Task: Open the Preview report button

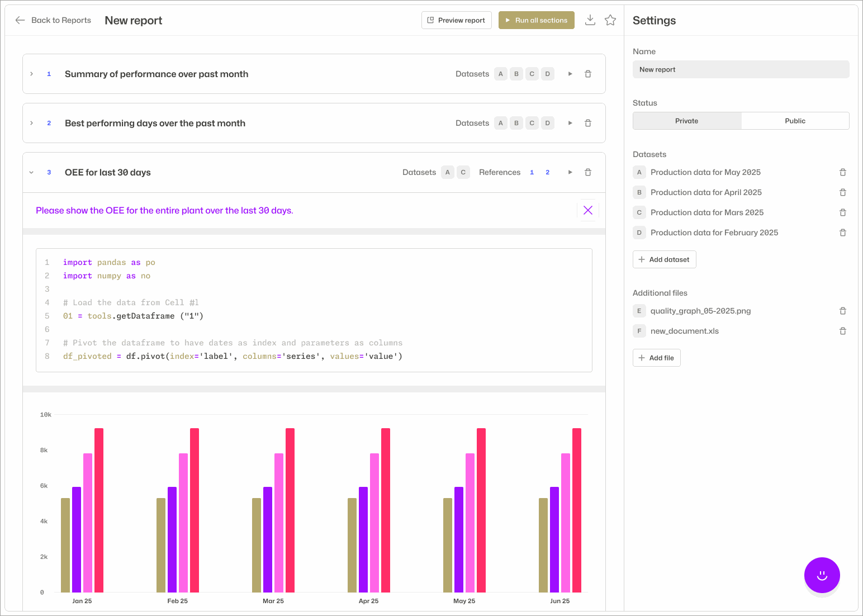Action: tap(456, 20)
